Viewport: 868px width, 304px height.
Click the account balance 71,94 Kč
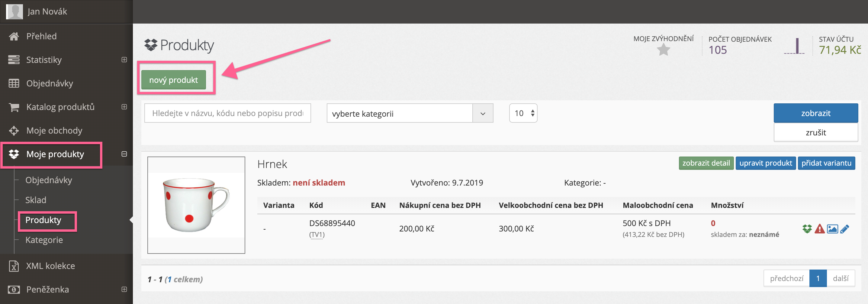[x=840, y=50]
